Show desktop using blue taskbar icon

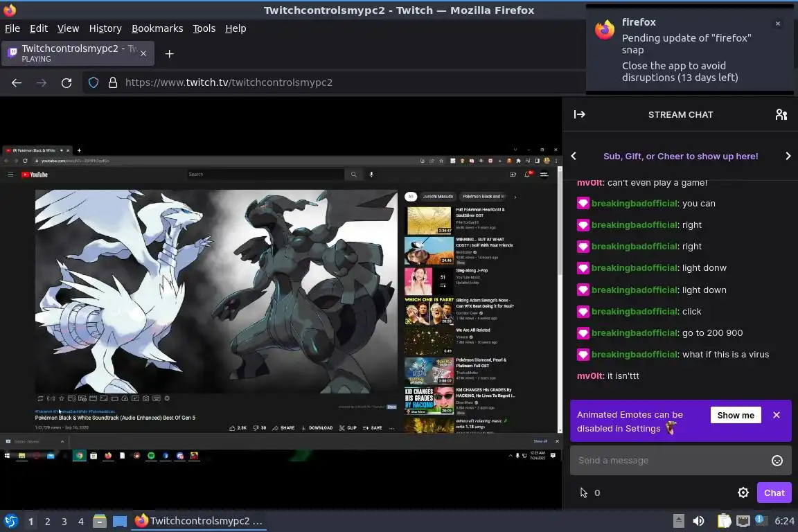120,522
